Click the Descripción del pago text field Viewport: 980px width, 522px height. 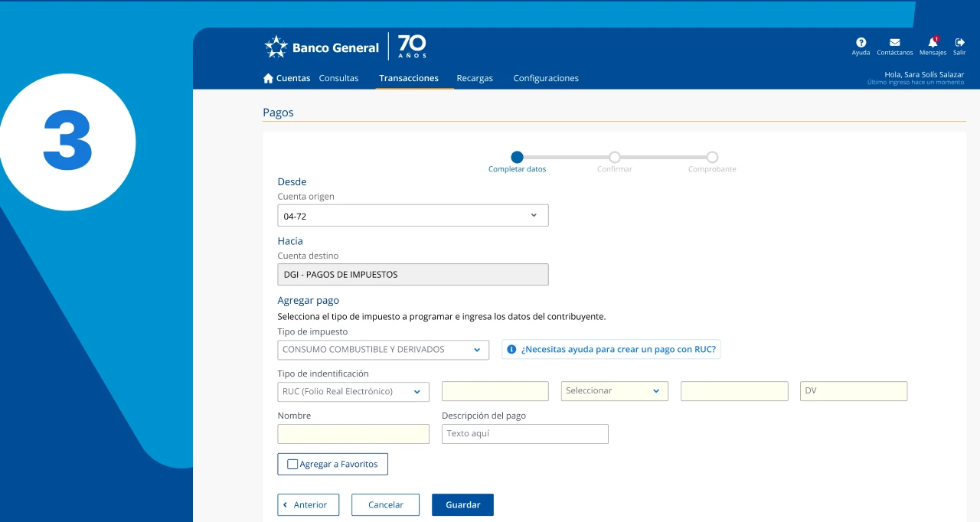click(524, 434)
